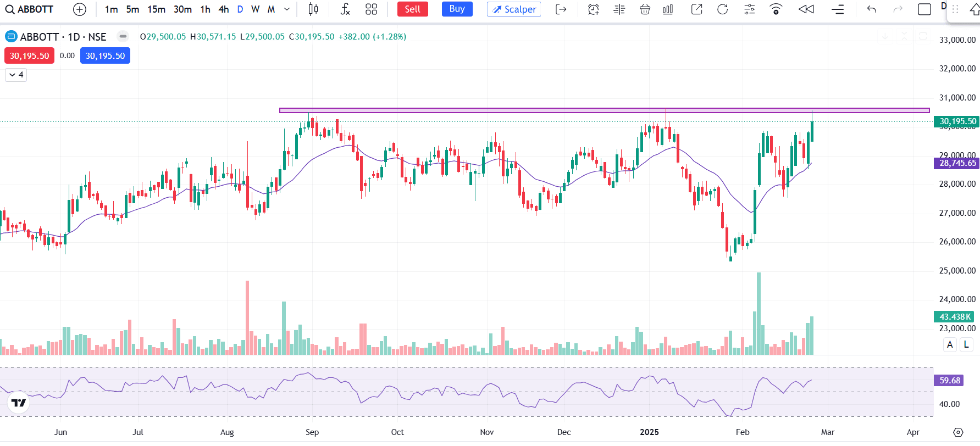Open the Scalper button
980x446 pixels.
514,9
